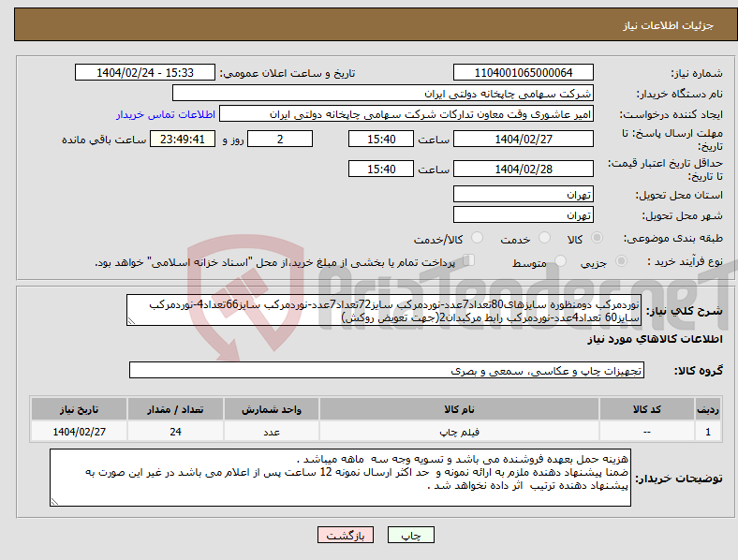The width and height of the screenshot is (738, 560).
Task: Click the quantity cell showing 24
Action: tap(175, 432)
